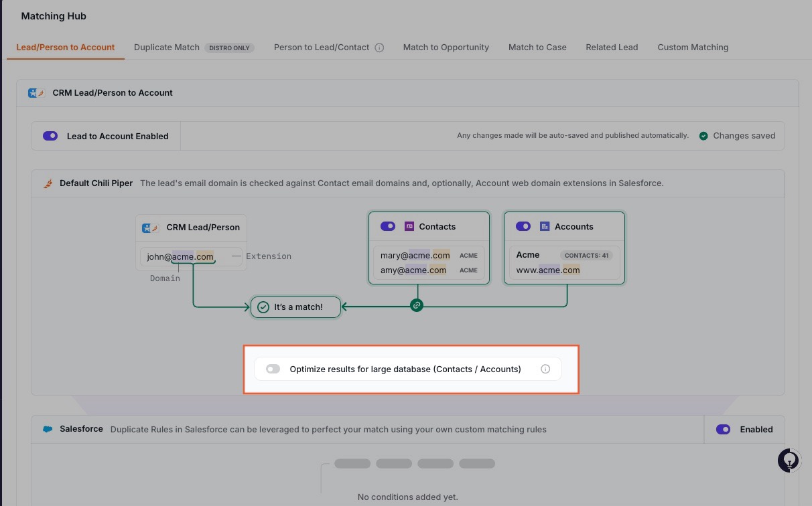The height and width of the screenshot is (506, 812).
Task: Enable Optimize results for large database toggle
Action: click(x=273, y=369)
